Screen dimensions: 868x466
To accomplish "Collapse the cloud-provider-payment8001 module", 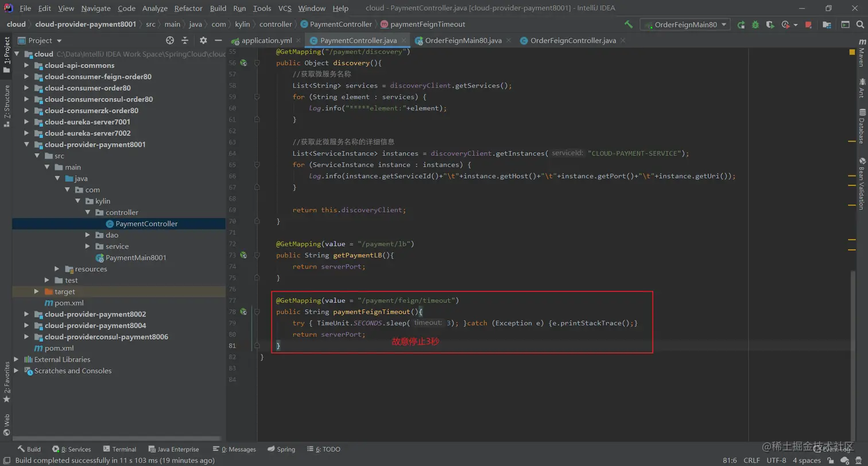I will coord(26,144).
